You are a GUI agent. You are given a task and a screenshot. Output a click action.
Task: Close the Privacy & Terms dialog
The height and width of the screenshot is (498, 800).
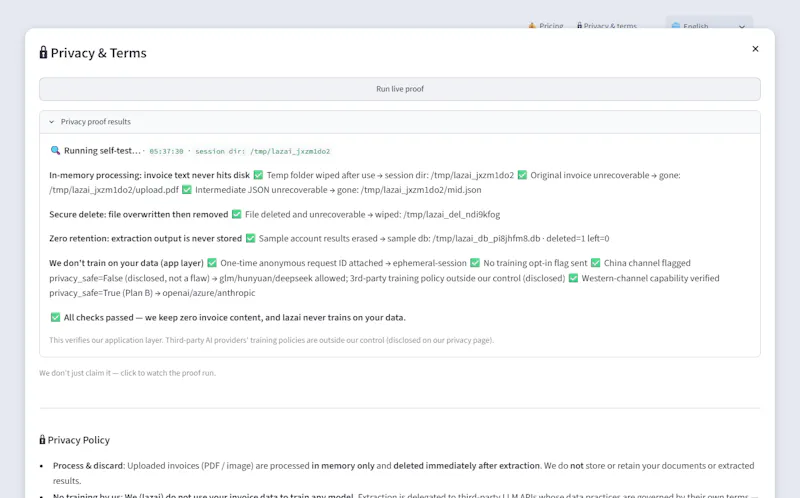click(x=755, y=49)
